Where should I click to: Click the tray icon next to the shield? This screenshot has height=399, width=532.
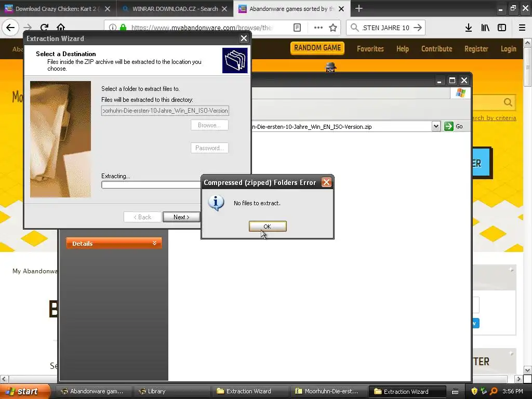484,391
